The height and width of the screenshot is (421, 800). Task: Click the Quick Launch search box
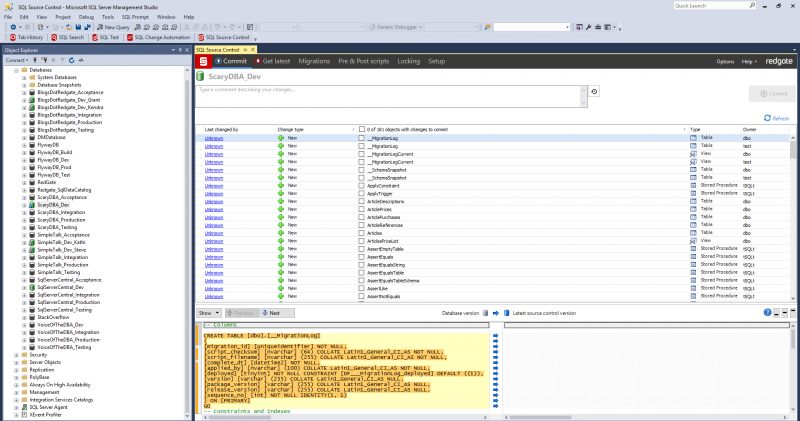pyautogui.click(x=715, y=6)
